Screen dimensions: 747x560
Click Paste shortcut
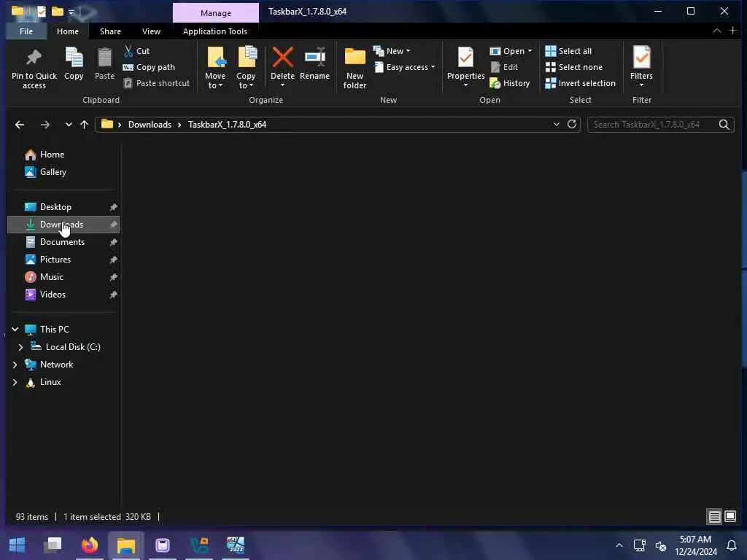[156, 83]
